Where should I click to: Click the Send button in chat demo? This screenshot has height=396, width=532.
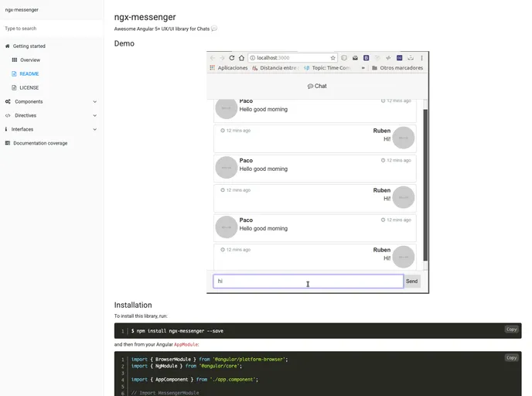tap(412, 282)
